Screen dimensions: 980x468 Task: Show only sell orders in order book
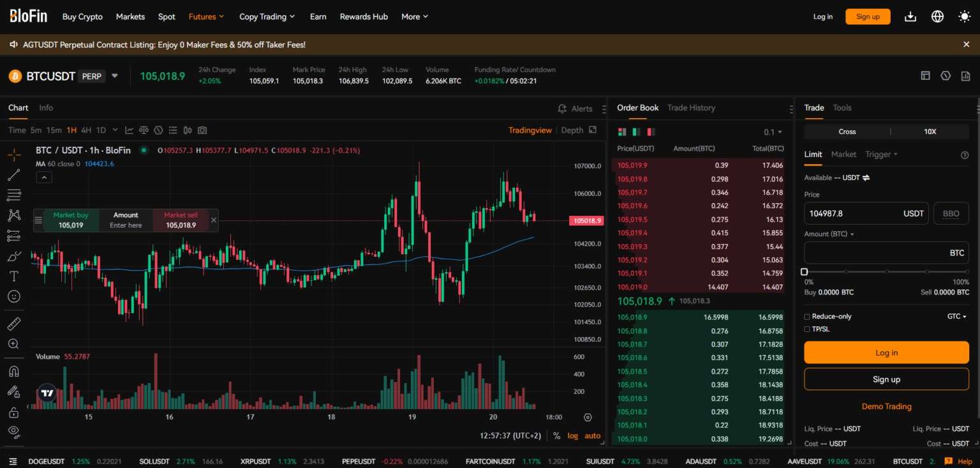click(x=651, y=132)
